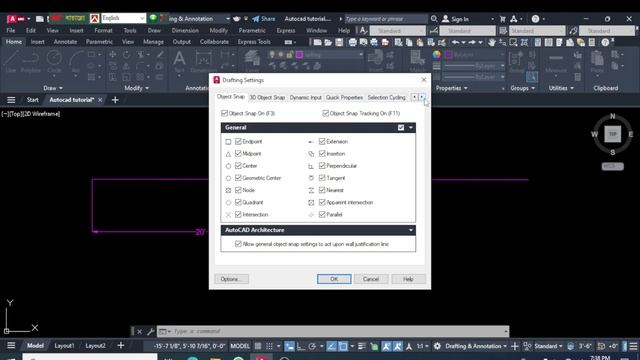Toggle Quadrant snap checkbox

[x=238, y=202]
